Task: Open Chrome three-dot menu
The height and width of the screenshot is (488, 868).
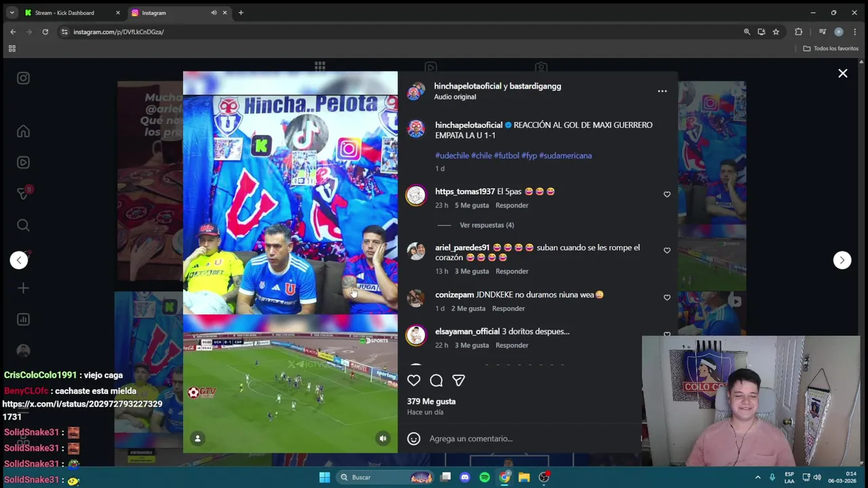Action: (855, 32)
